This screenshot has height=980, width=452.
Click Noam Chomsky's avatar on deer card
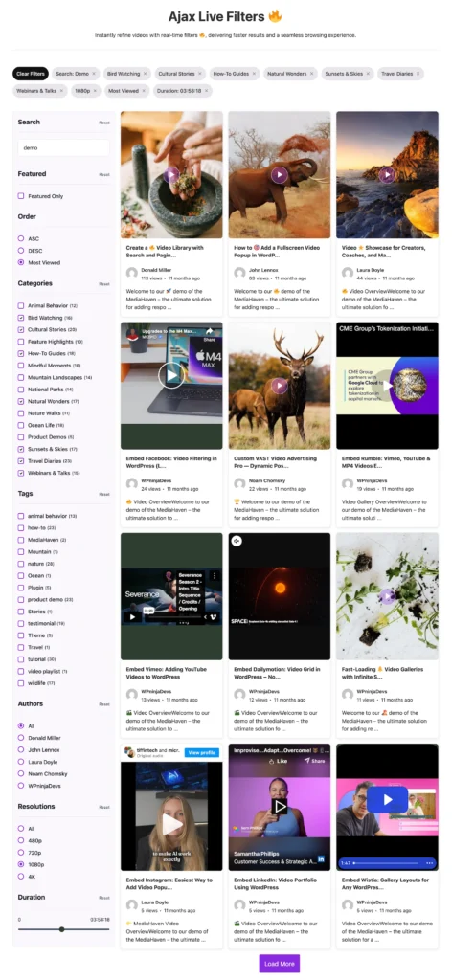(x=239, y=483)
